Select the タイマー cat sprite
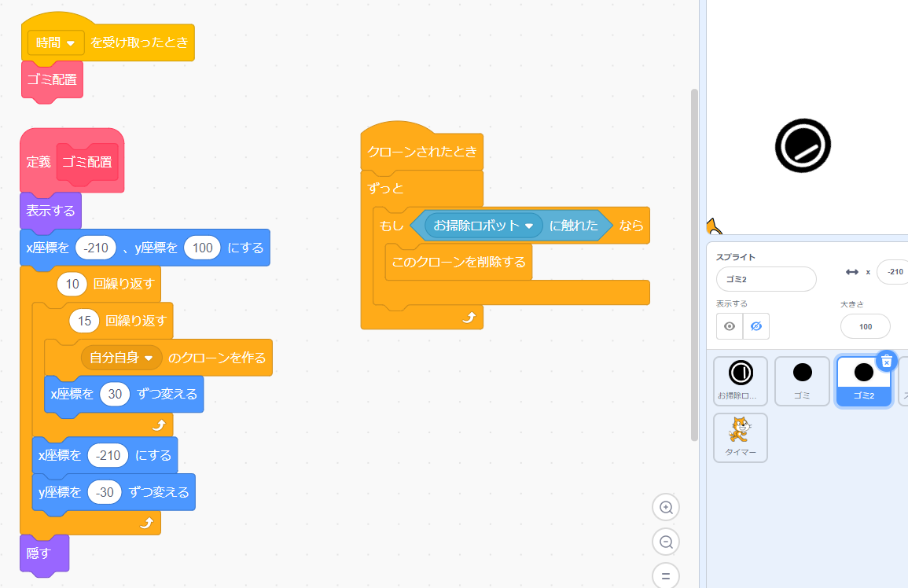908x588 pixels. pos(741,437)
